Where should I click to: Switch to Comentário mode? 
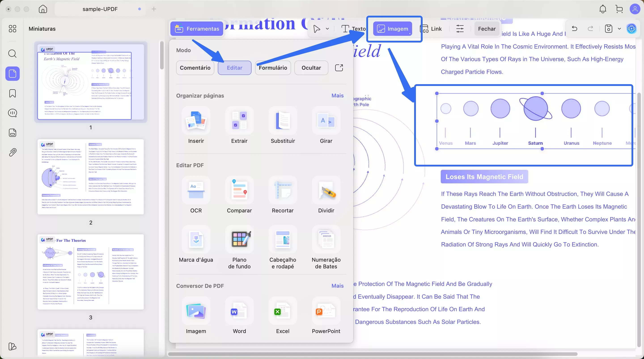[x=195, y=68]
